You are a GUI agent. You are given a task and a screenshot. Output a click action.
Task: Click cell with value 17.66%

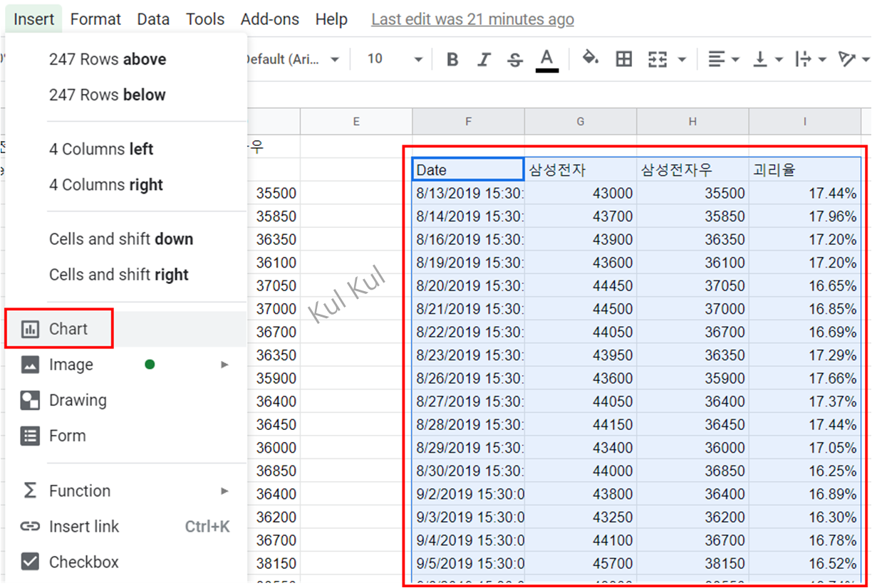pos(805,378)
